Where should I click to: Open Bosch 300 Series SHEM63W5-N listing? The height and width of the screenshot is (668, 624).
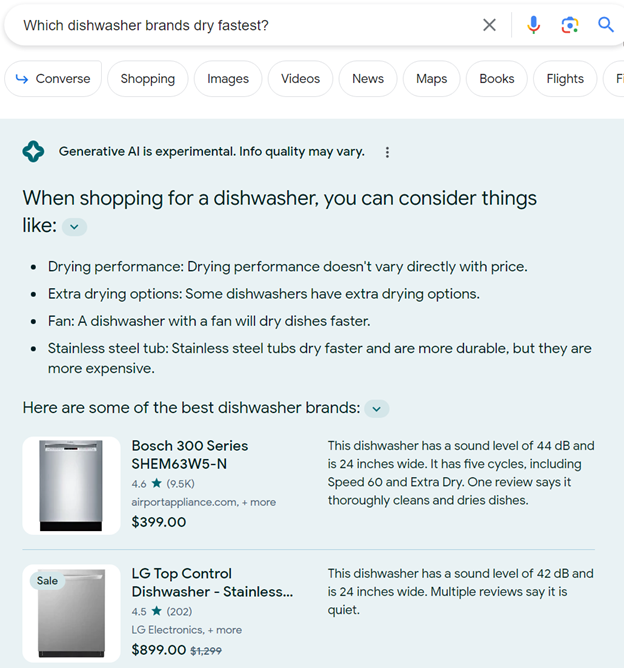point(189,454)
